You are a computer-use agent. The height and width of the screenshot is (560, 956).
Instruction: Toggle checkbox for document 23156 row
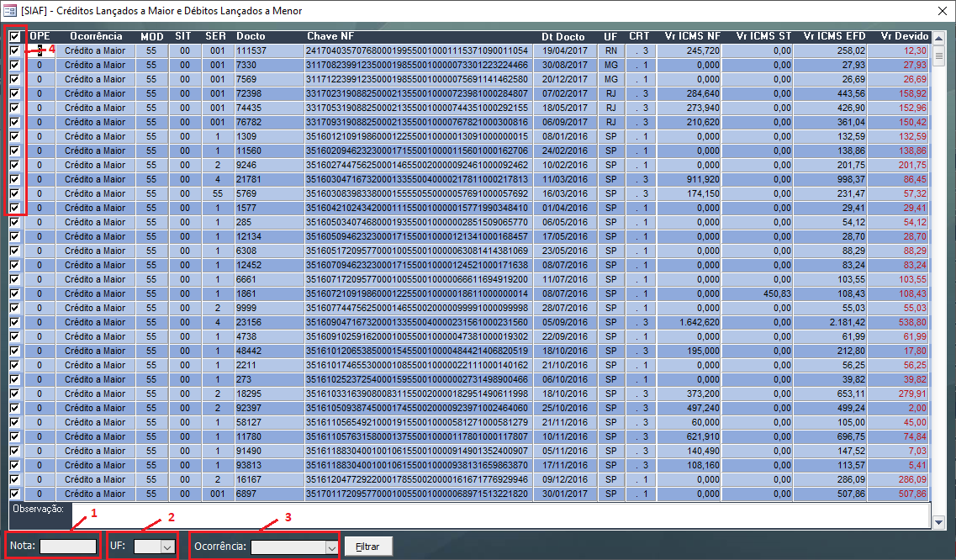15,322
